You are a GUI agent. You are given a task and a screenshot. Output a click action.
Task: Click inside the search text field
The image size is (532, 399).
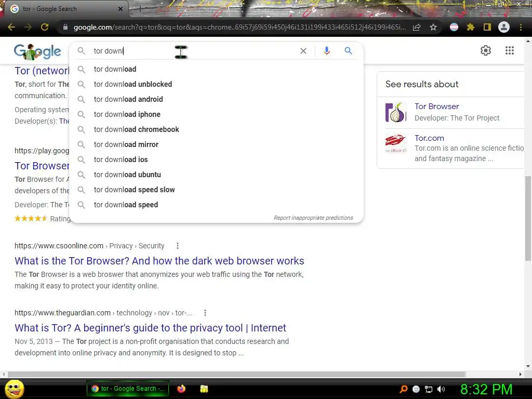193,51
